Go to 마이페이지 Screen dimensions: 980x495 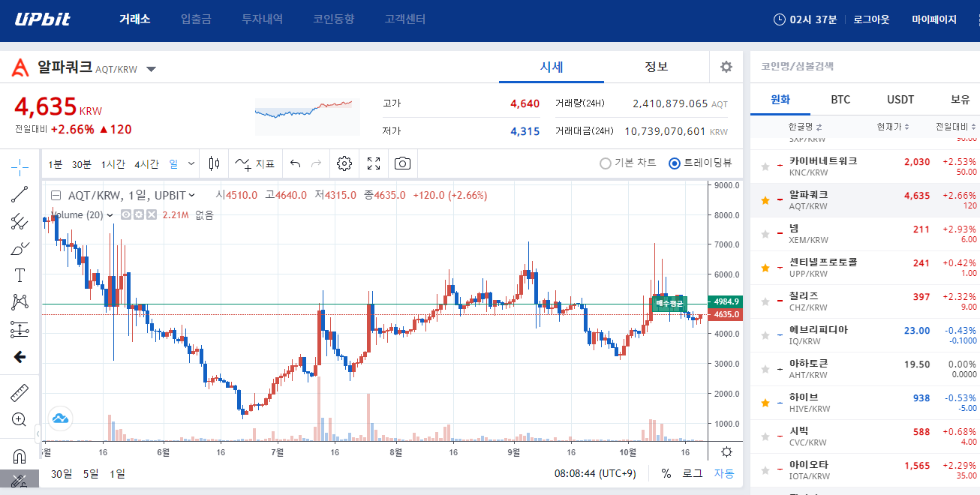(934, 19)
